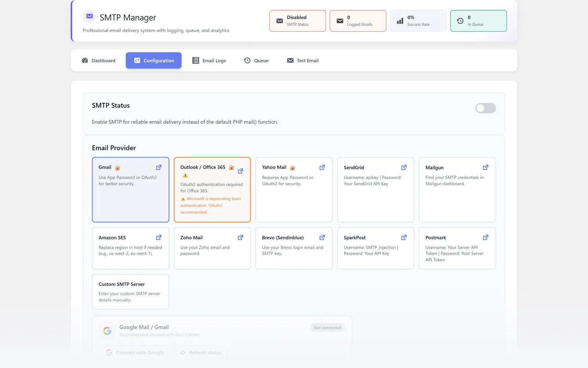Open Zoho Mail external link icon

240,237
